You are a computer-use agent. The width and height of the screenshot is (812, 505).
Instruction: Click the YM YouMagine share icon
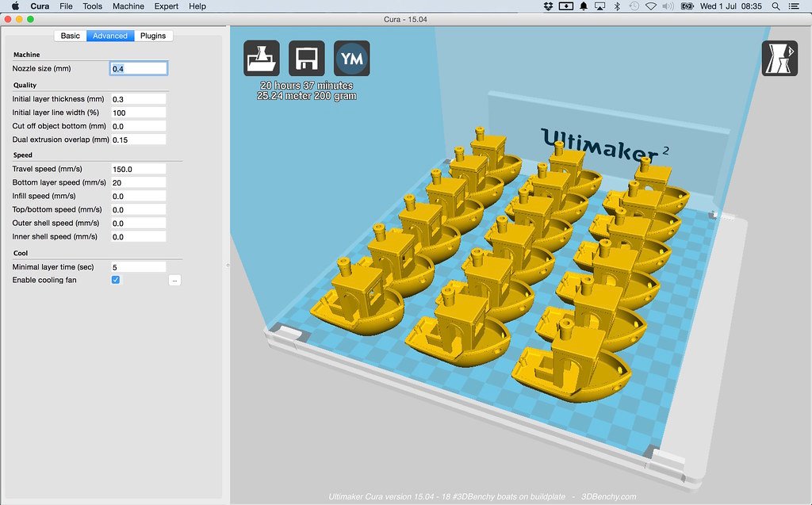351,58
